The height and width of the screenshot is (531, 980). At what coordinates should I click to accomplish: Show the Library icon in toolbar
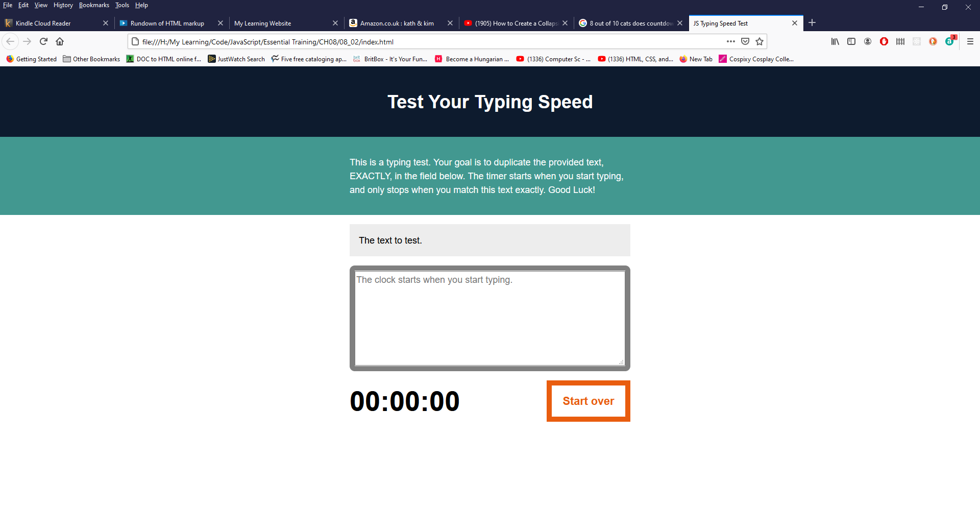835,41
